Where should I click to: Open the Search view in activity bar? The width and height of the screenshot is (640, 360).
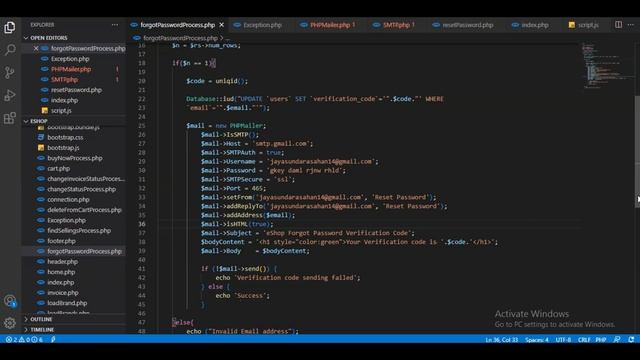coord(10,50)
